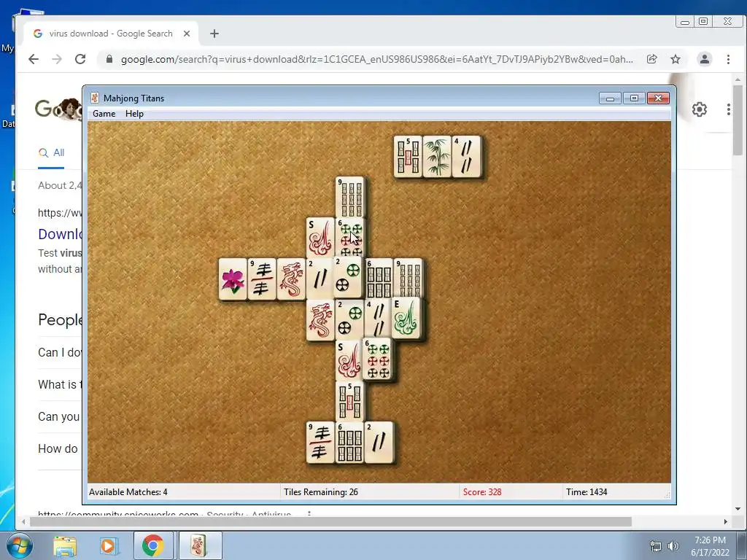
Task: Select the 5 bamboo tile beside the bamboo plant tile
Action: pos(408,157)
